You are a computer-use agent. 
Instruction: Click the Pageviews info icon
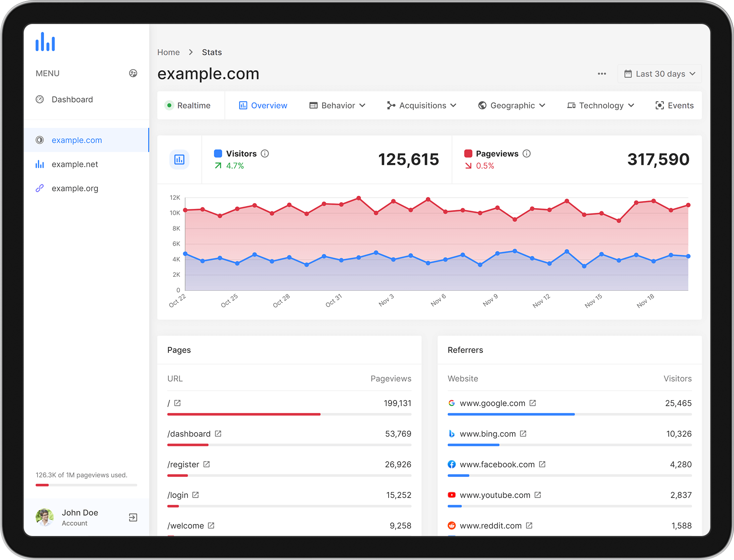coord(527,153)
